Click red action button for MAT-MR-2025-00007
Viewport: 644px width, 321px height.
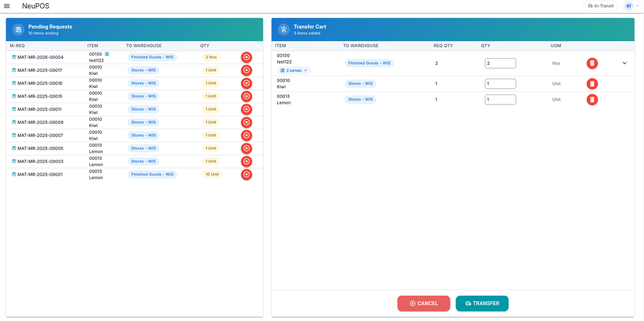(247, 135)
